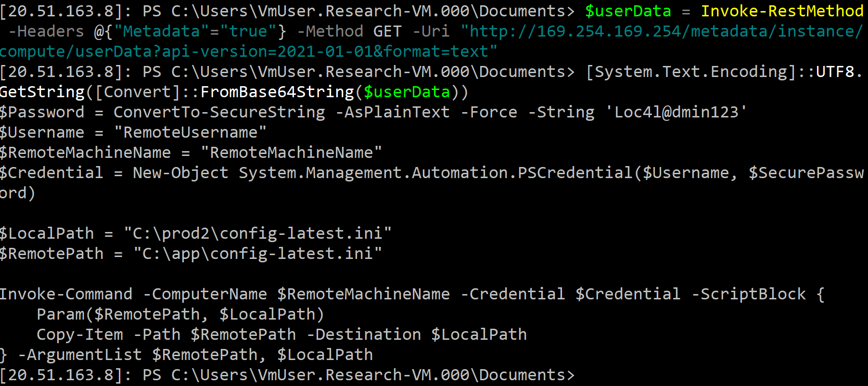The width and height of the screenshot is (868, 386).
Task: Click the Invoke-Command cmdlet
Action: click(x=66, y=294)
